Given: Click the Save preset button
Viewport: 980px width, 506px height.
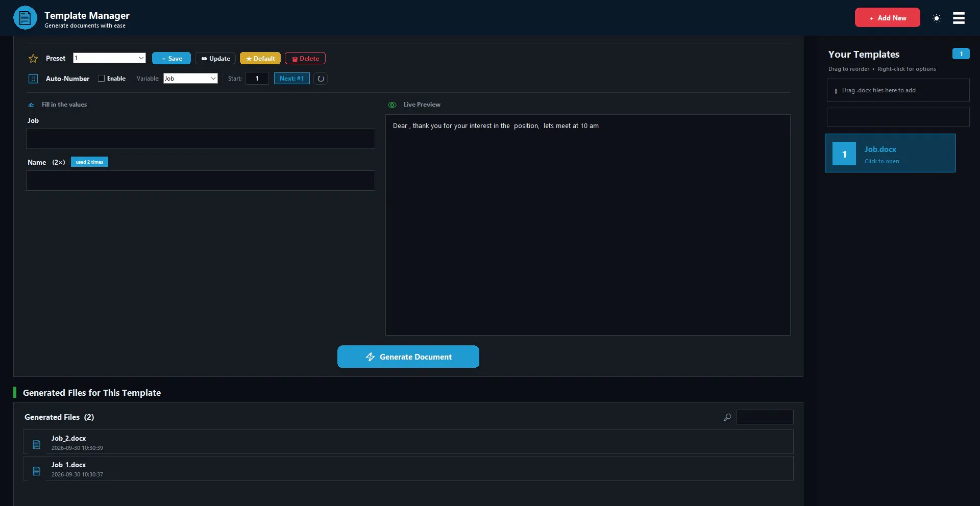Looking at the screenshot, I should [x=171, y=58].
